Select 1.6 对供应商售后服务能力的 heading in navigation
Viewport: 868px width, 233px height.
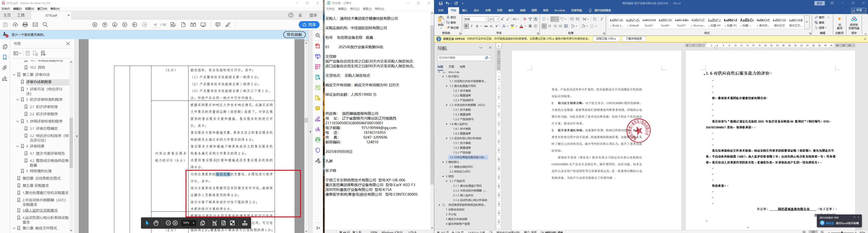468,157
